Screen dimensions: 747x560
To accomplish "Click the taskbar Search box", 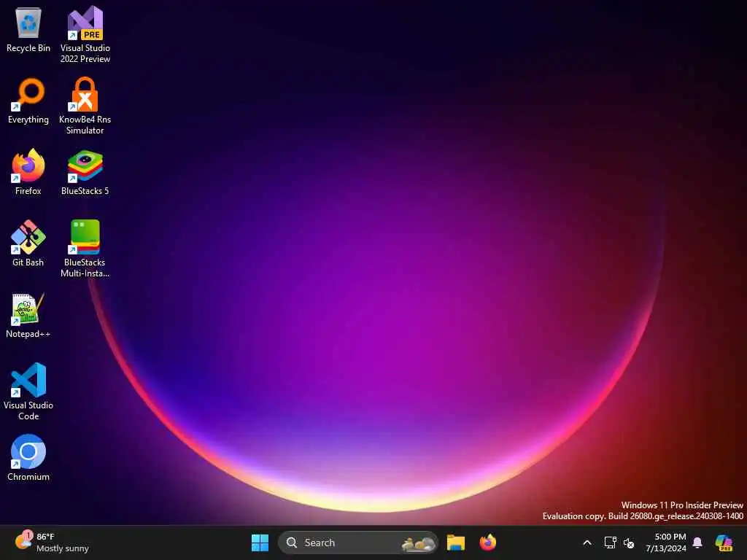I will [x=357, y=542].
